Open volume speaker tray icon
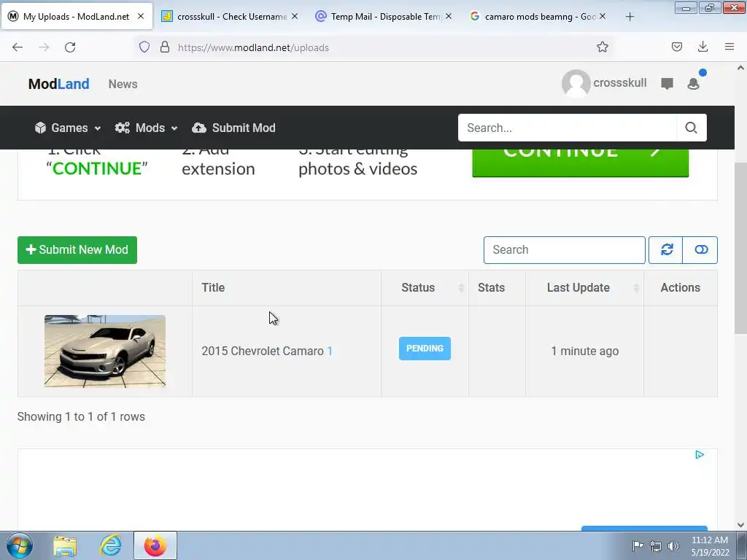 coord(673,546)
